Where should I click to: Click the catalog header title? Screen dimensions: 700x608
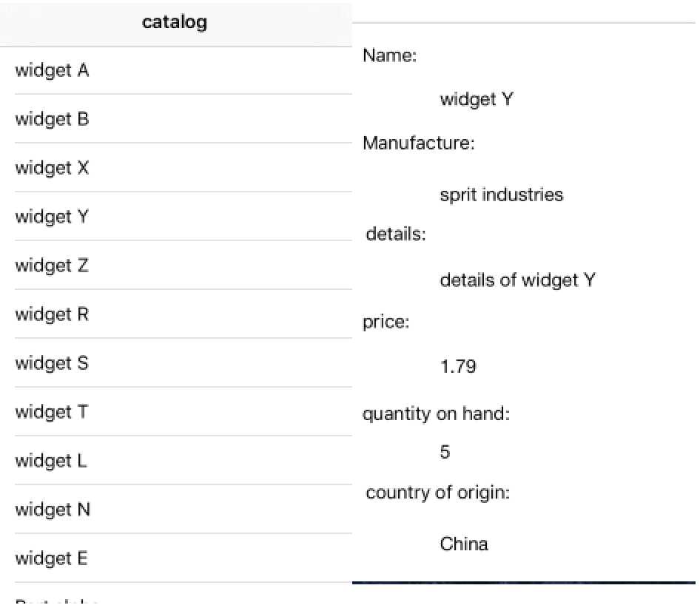(175, 22)
